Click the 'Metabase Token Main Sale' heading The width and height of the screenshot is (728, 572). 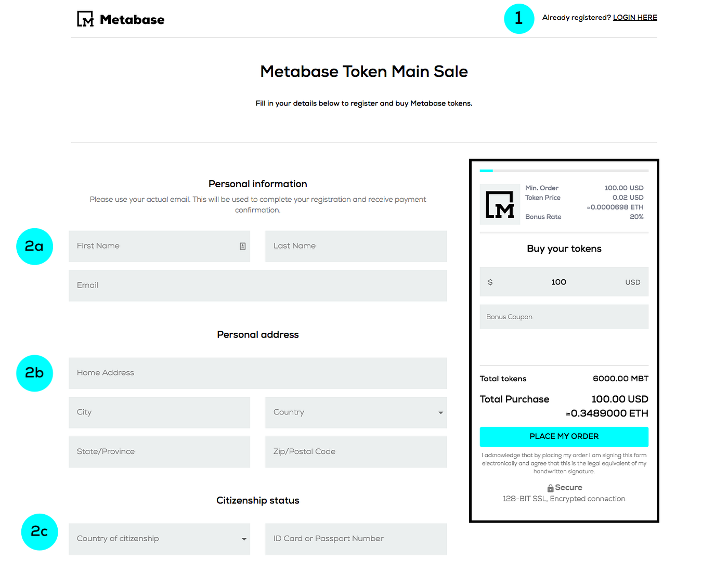[364, 71]
